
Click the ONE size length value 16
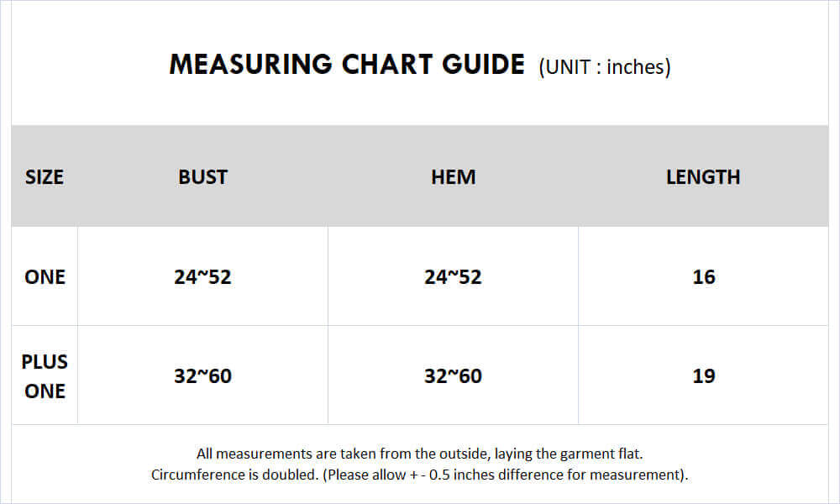tap(703, 277)
